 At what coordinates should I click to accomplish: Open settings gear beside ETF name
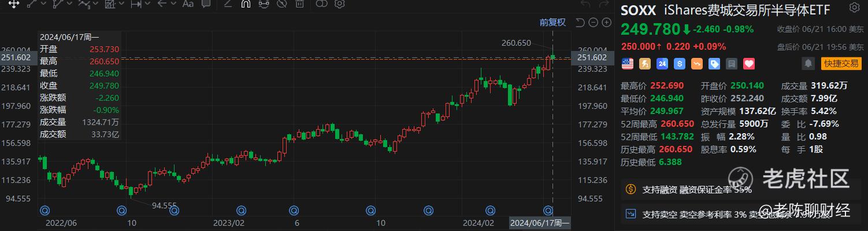pyautogui.click(x=854, y=8)
